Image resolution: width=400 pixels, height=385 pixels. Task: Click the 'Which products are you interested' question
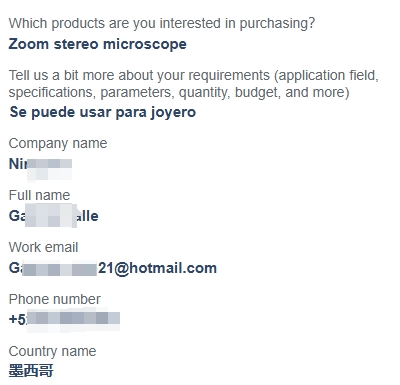click(162, 24)
